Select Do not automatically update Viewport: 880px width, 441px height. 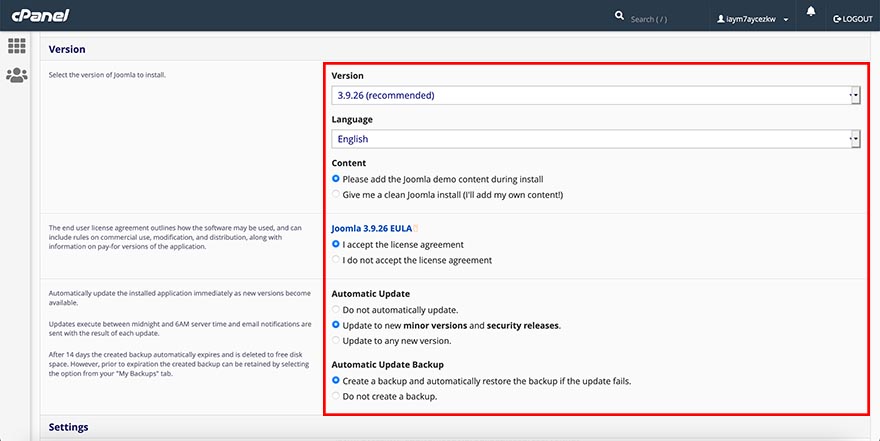tap(336, 309)
